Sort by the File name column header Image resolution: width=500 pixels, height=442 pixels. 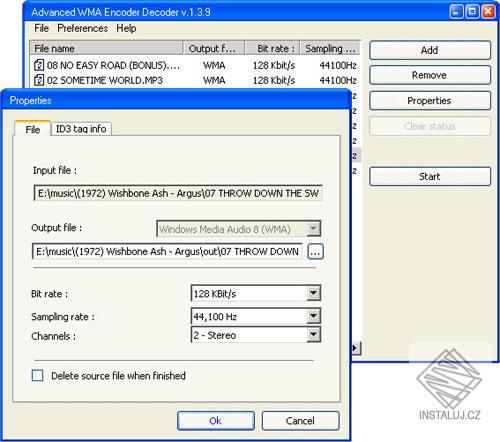pos(106,48)
